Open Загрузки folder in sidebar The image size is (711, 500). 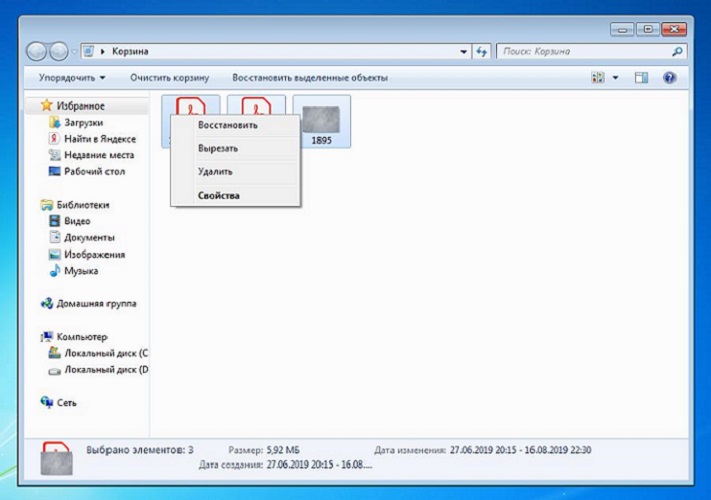(x=83, y=123)
